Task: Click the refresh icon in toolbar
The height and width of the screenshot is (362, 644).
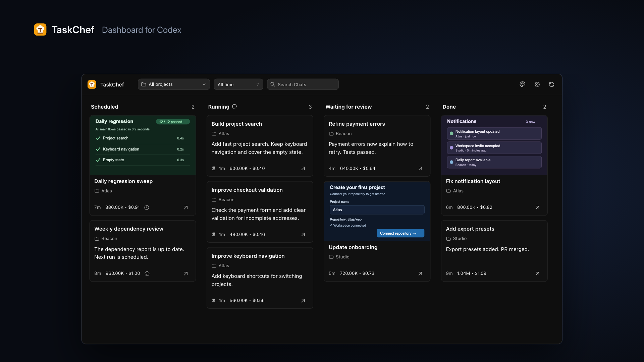Action: 551,84
